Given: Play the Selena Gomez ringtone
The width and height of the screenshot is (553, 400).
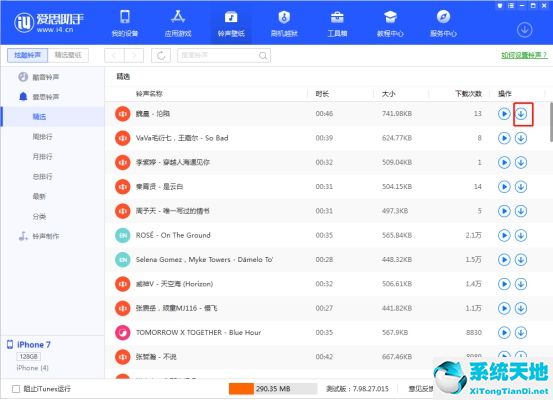Looking at the screenshot, I should pos(504,260).
